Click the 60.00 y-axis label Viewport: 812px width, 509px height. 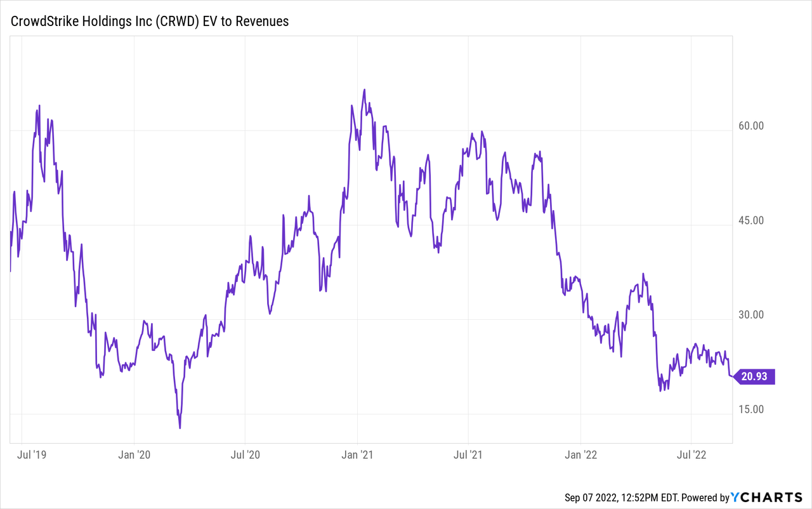(751, 126)
